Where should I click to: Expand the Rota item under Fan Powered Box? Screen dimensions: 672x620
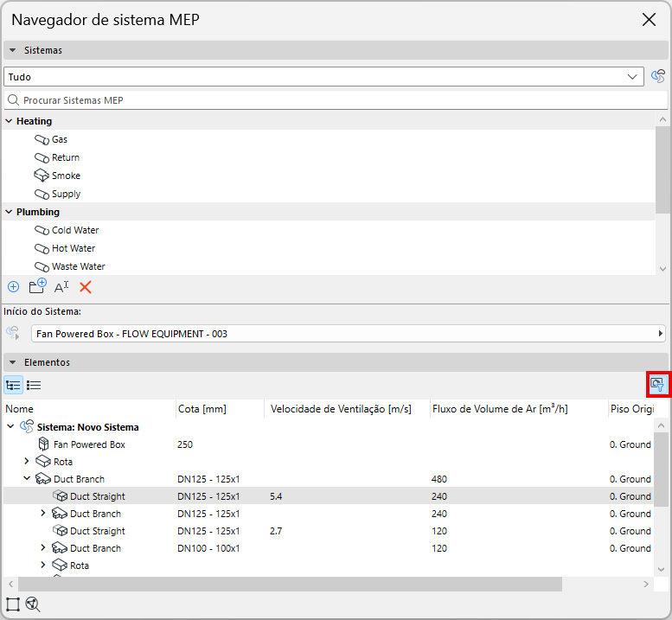[27, 461]
